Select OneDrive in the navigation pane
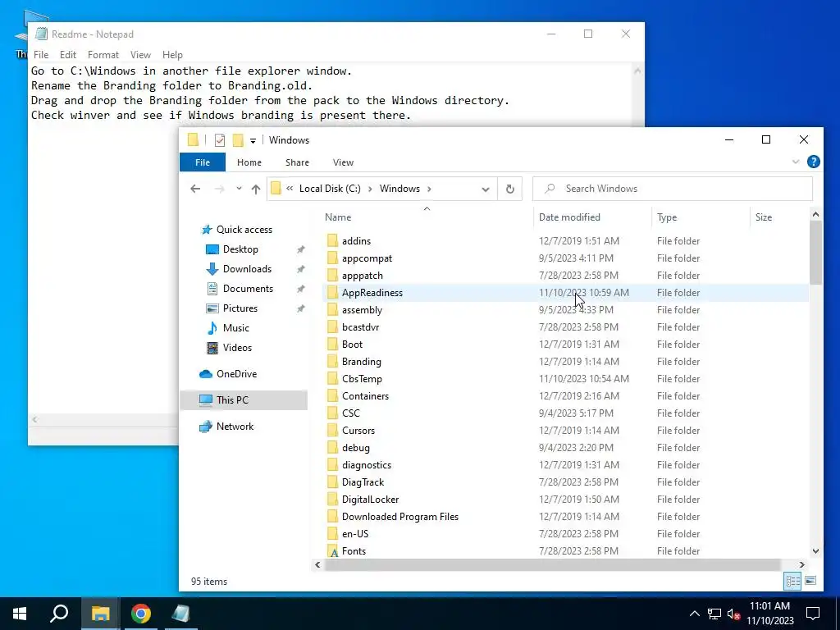This screenshot has height=630, width=840. coord(236,374)
